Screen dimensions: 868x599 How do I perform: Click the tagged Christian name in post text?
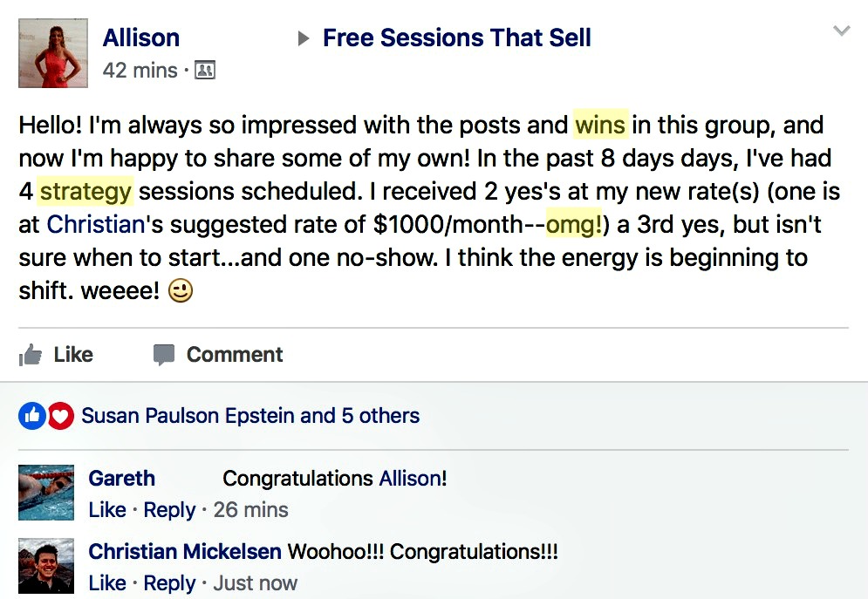(95, 225)
